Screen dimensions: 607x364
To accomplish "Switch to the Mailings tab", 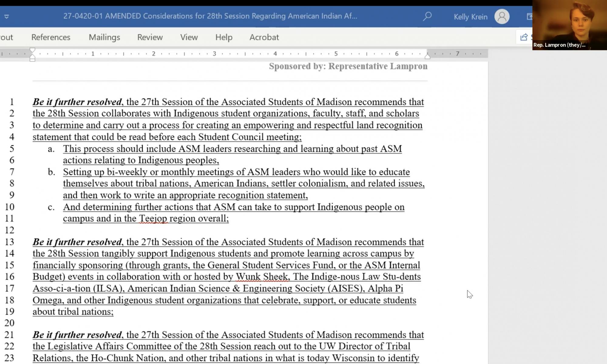I will 104,37.
